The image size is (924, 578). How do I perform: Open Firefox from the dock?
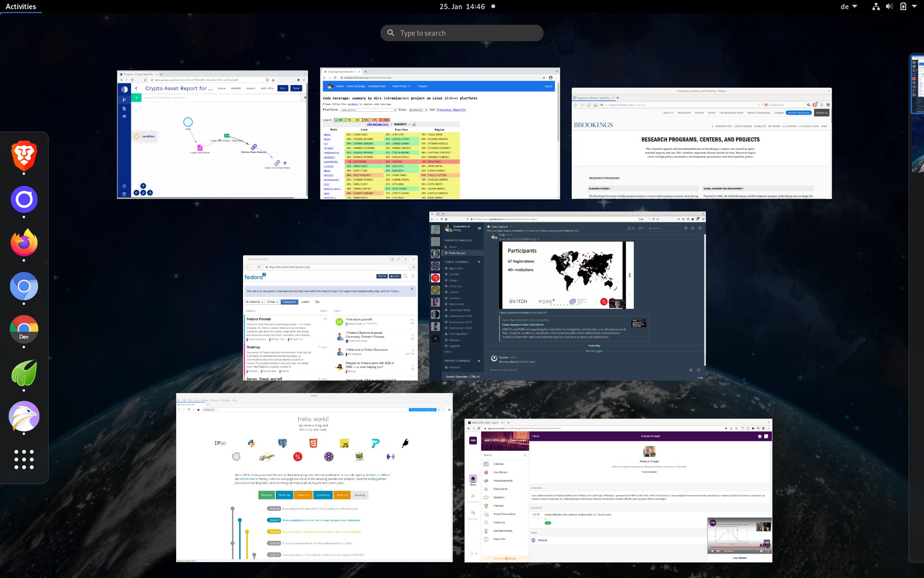[x=24, y=243]
